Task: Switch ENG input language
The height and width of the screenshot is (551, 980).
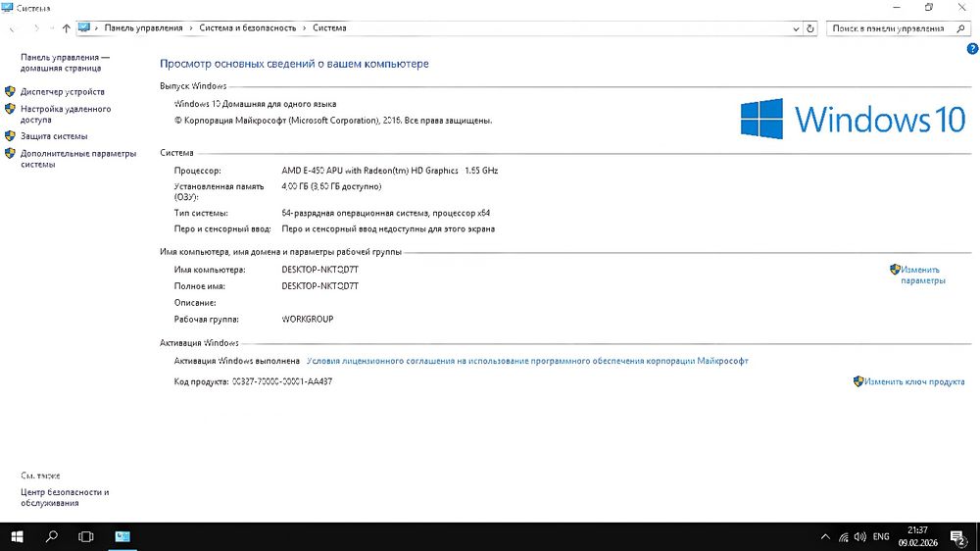Action: (x=881, y=536)
